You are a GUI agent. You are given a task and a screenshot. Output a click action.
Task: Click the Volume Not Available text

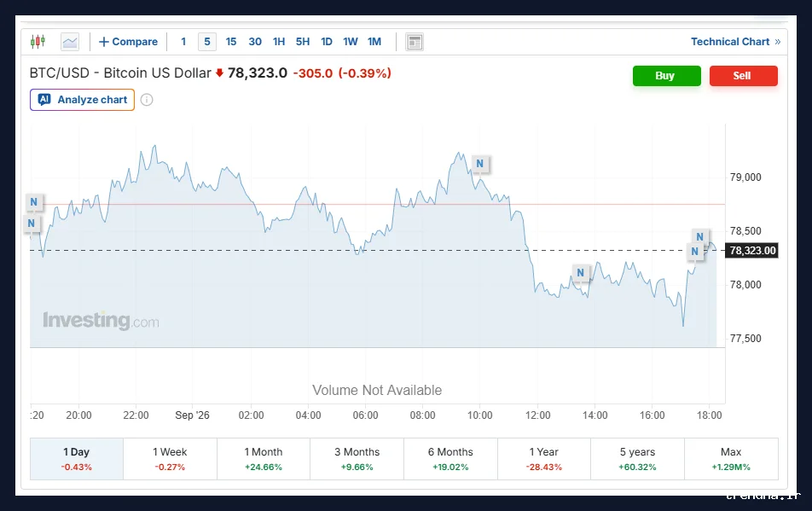coord(377,390)
